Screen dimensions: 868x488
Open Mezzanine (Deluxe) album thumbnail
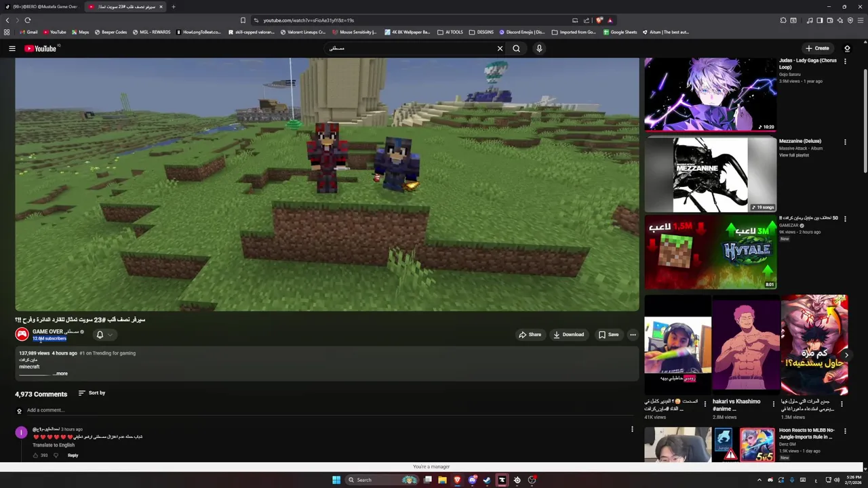(x=710, y=176)
